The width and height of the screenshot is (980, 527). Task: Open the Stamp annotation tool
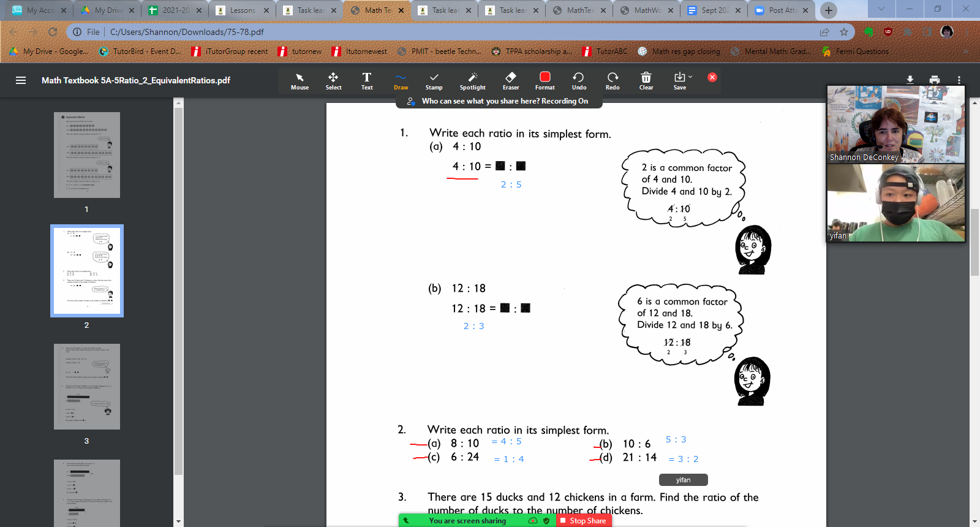coord(434,81)
